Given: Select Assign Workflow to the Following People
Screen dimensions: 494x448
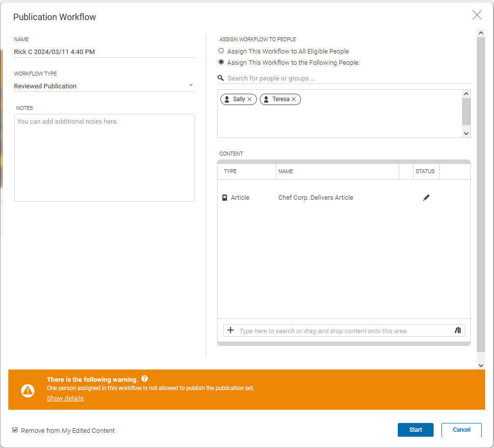Looking at the screenshot, I should tap(221, 62).
